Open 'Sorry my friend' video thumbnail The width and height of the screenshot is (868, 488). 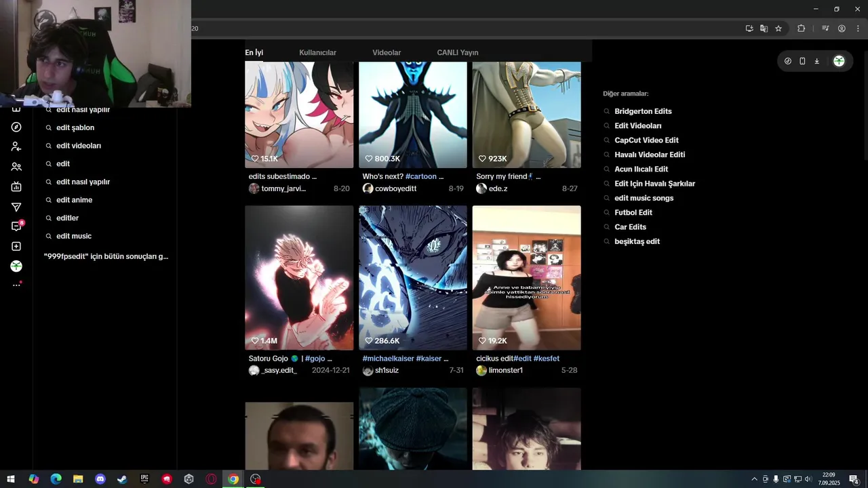(527, 115)
